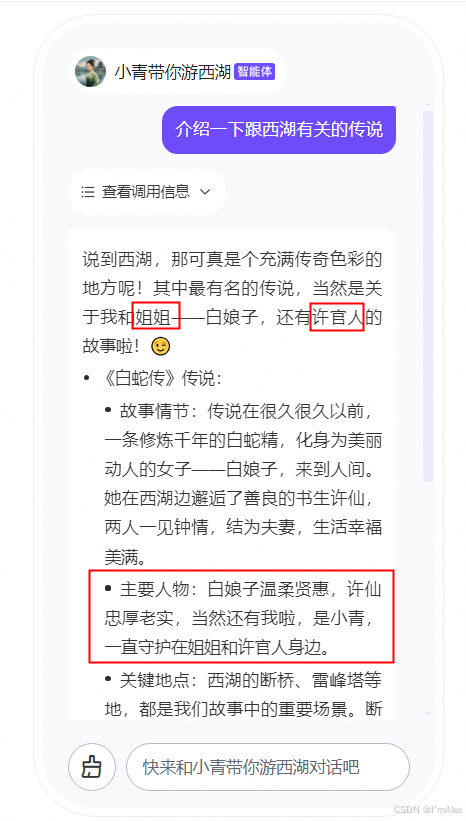Click the red-boxed 主要人物 paragraph
Viewport: 466px width, 821px height.
(241, 617)
